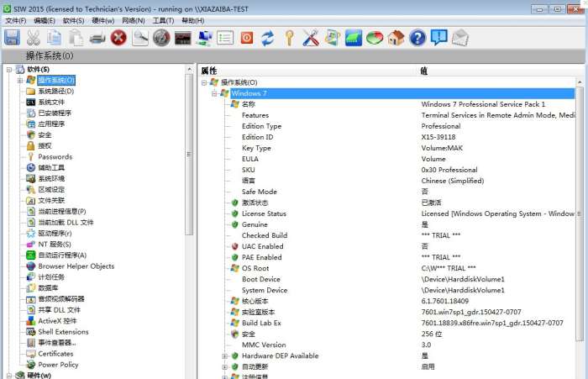Select 系统路径(D) in the tree
Viewport: 588px width, 379px height.
click(x=56, y=92)
